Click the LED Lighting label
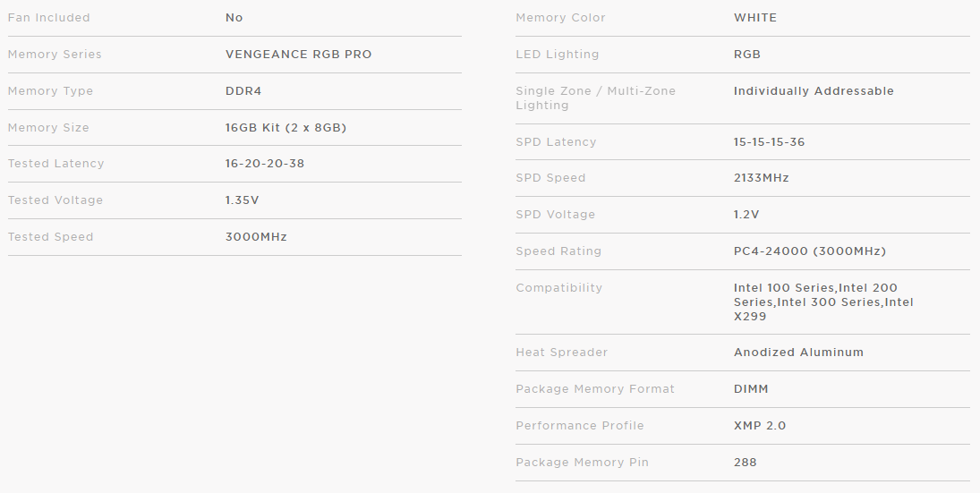Image resolution: width=980 pixels, height=493 pixels. pos(557,55)
